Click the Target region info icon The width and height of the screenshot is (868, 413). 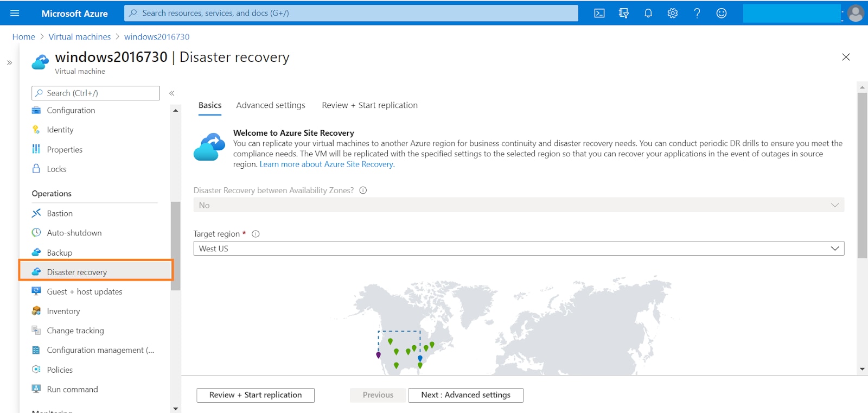(x=256, y=234)
